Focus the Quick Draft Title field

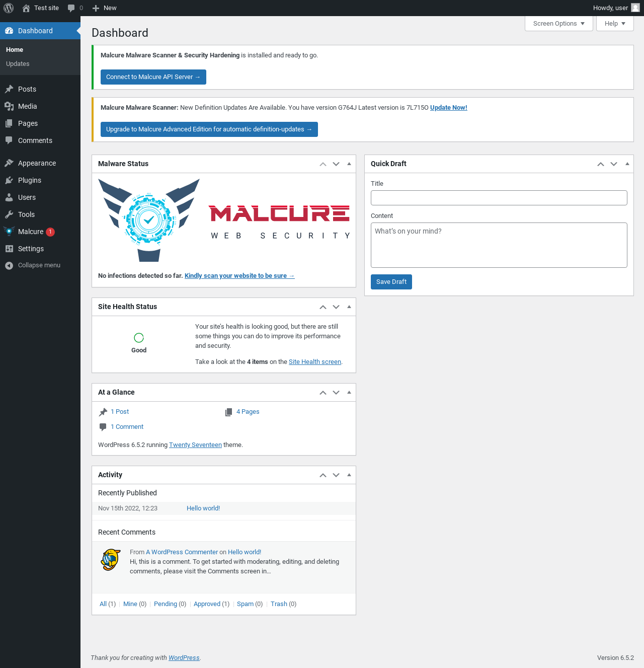499,198
